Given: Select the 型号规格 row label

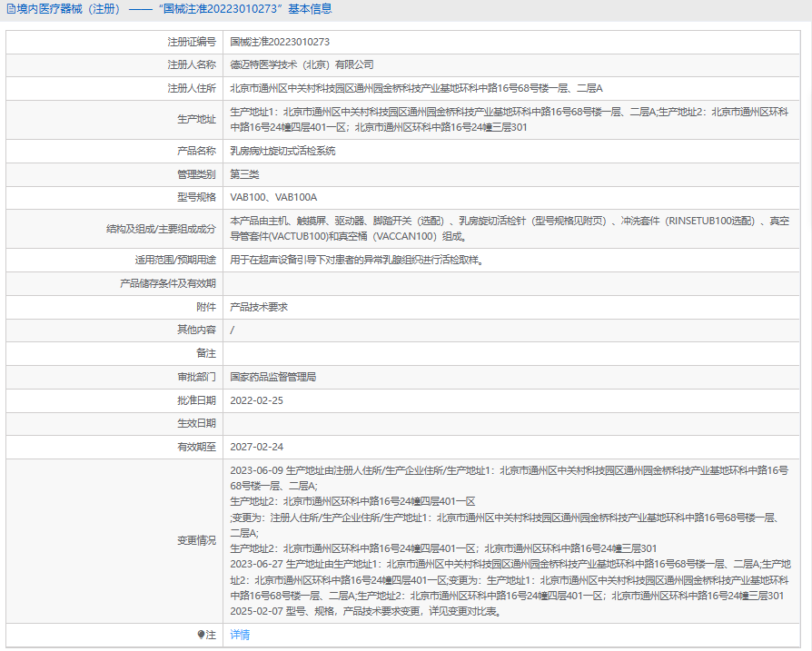Looking at the screenshot, I should 196,197.
